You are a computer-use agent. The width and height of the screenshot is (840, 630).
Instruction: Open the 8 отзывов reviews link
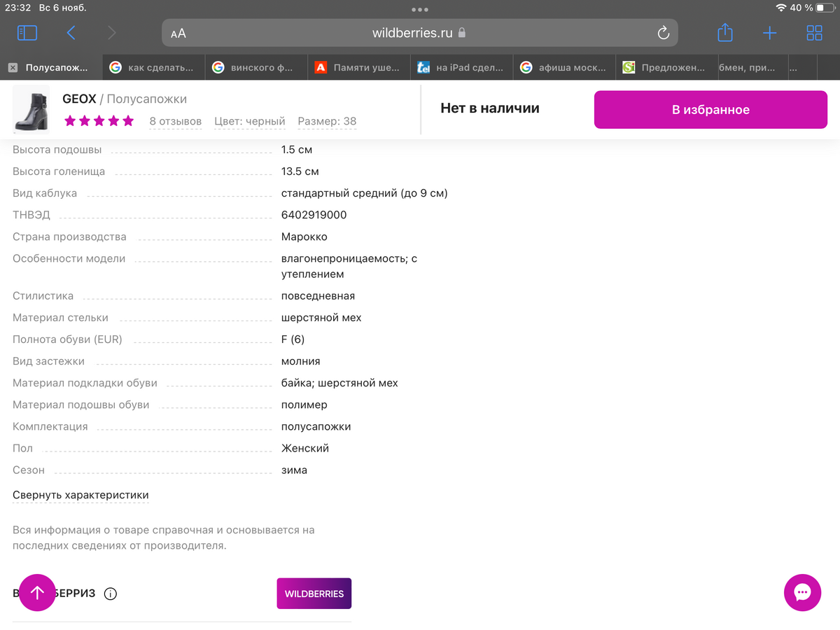click(175, 121)
